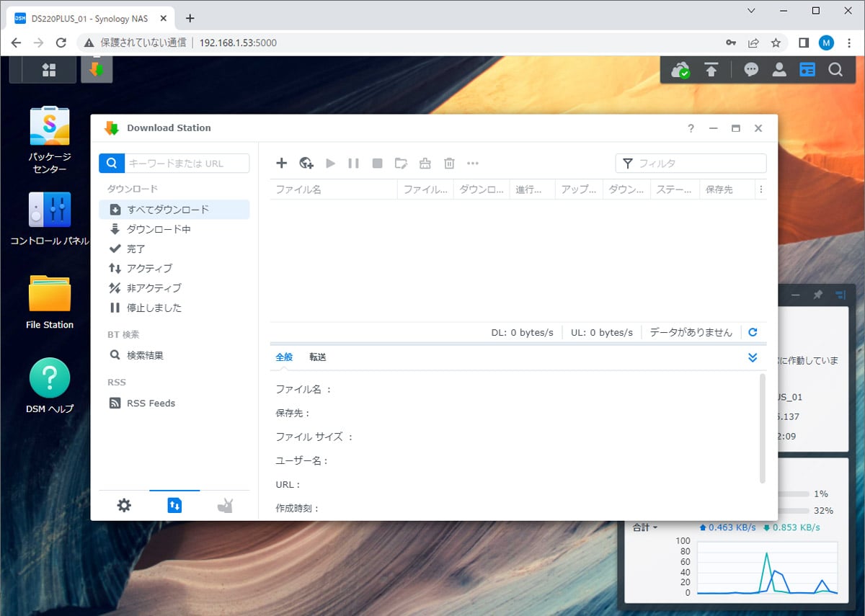Click Download Station taskbar icon in DSM
865x616 pixels.
click(x=97, y=70)
